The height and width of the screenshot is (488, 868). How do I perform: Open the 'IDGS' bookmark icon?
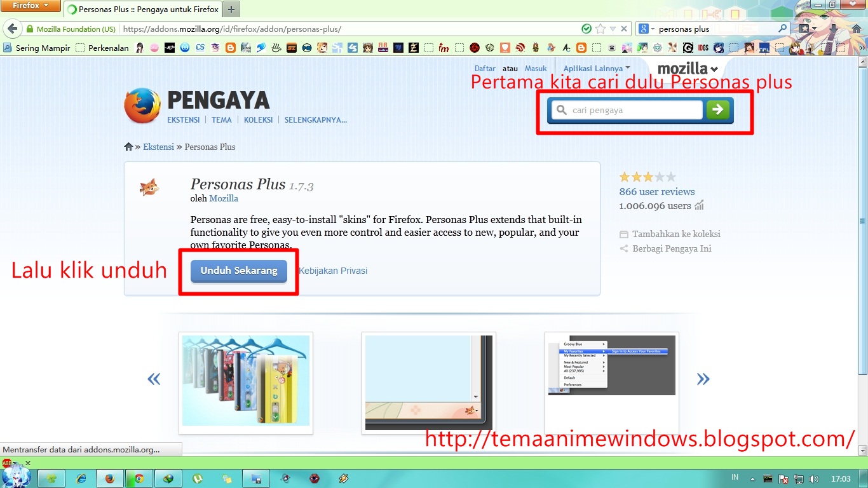click(x=703, y=48)
